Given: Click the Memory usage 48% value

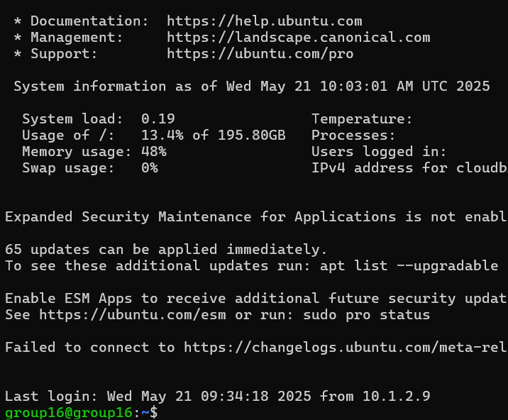Looking at the screenshot, I should click(154, 152).
